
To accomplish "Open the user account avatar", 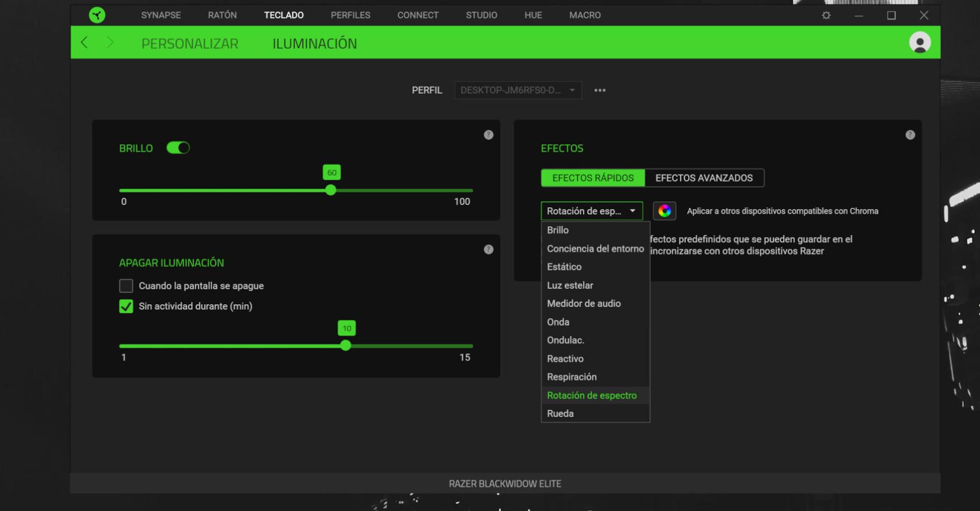I will click(x=920, y=42).
